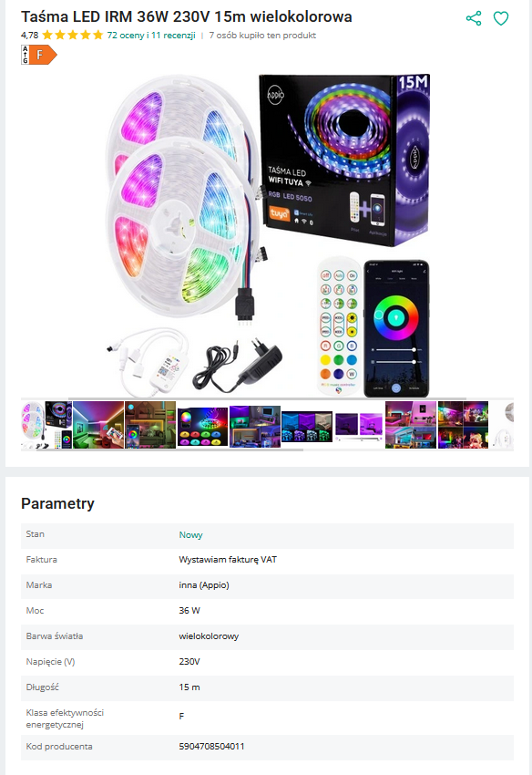Click the main LED strip product image
The width and height of the screenshot is (532, 775).
267,234
